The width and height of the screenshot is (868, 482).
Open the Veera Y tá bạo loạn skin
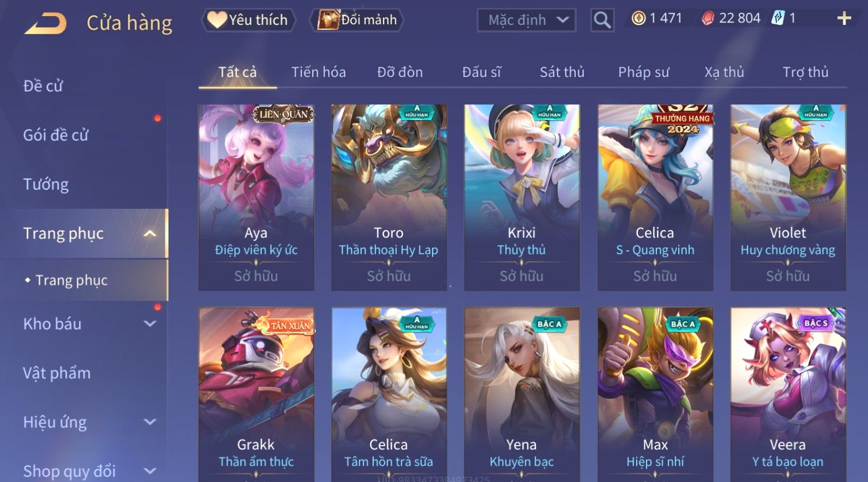pos(788,394)
